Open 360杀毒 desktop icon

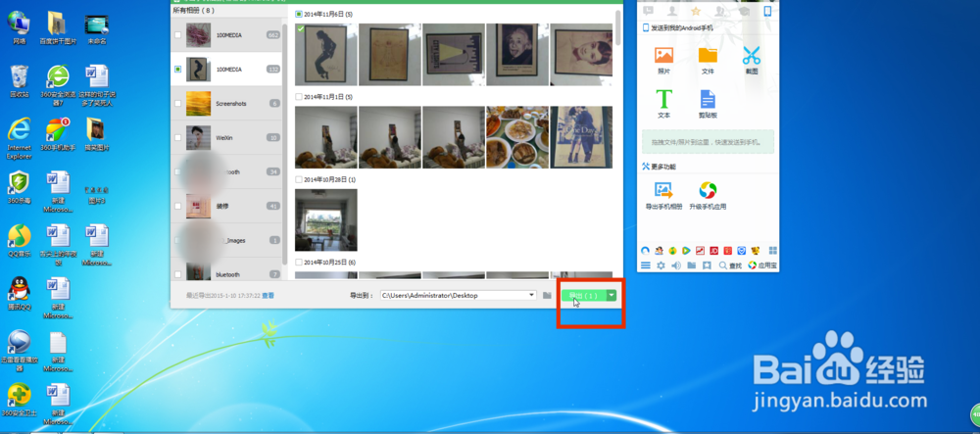pyautogui.click(x=20, y=187)
